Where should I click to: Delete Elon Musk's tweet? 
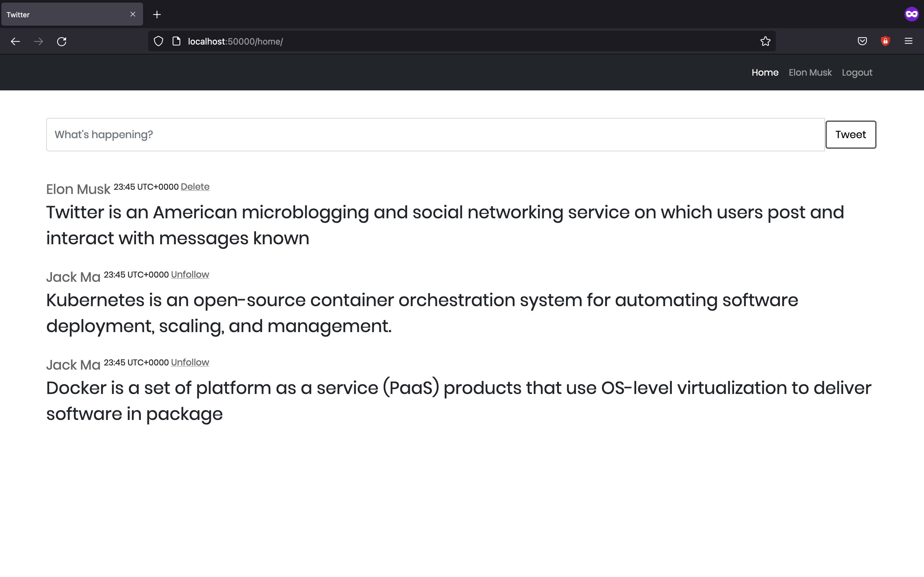pyautogui.click(x=195, y=187)
